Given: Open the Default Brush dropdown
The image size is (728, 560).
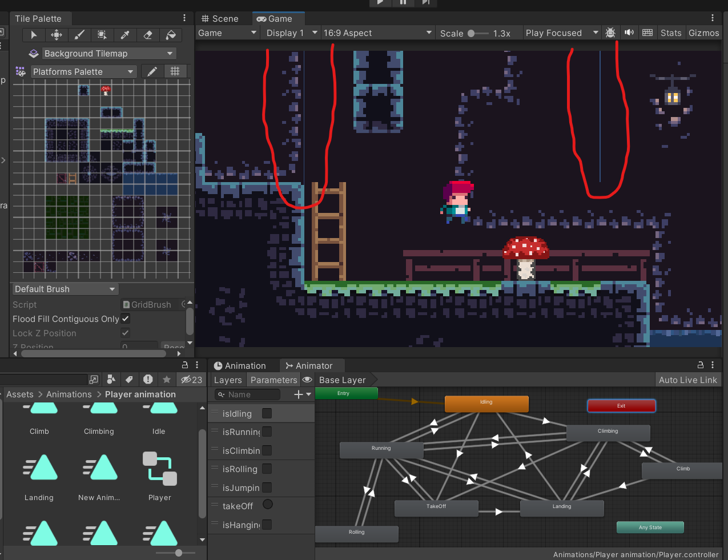Looking at the screenshot, I should (64, 289).
